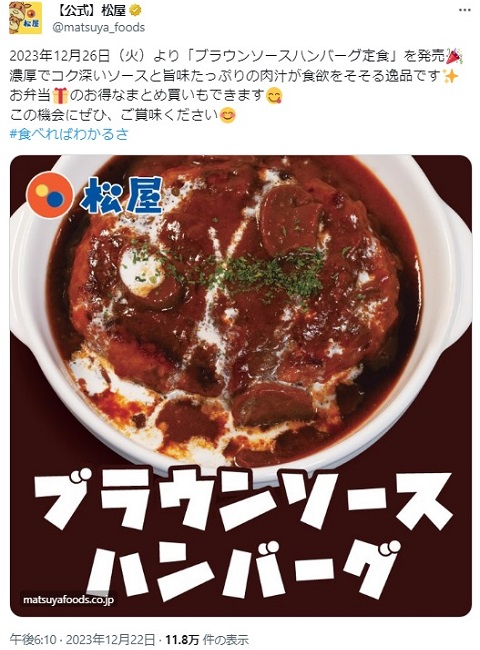Screen dimensions: 480x650
Task: Click the yum face emoji after できます
Action: (x=274, y=96)
